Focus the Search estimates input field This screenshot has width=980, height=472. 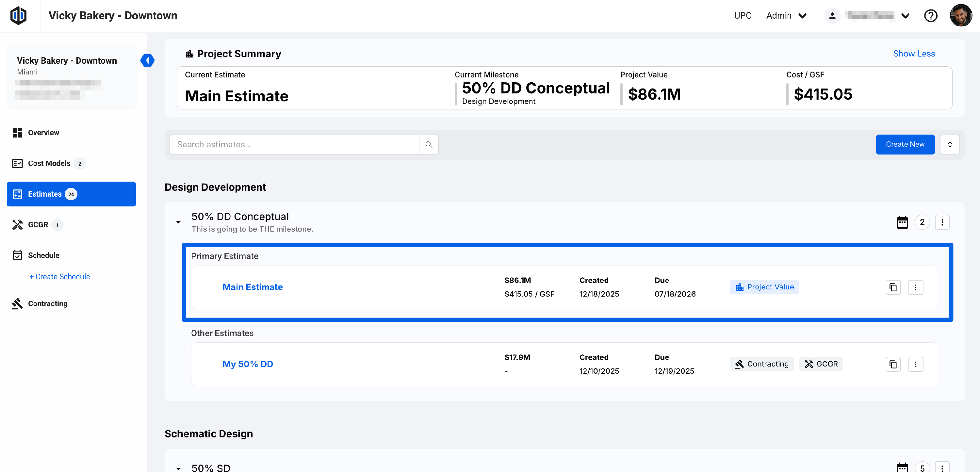pos(294,144)
